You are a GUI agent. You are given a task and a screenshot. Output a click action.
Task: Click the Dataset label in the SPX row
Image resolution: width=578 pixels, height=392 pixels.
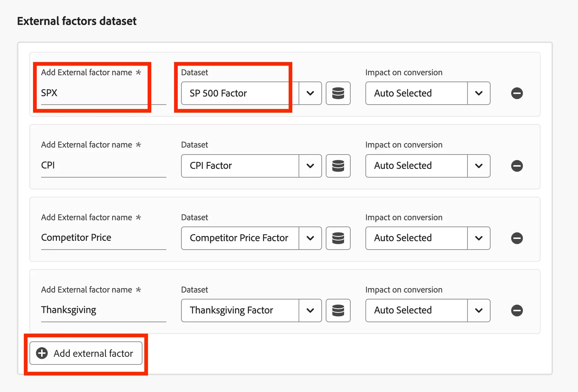195,72
